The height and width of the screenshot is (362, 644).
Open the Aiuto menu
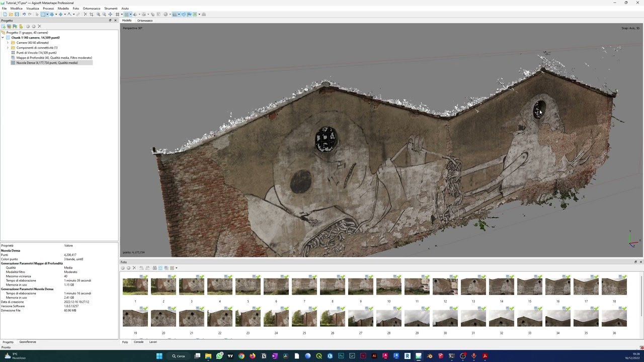(x=125, y=9)
